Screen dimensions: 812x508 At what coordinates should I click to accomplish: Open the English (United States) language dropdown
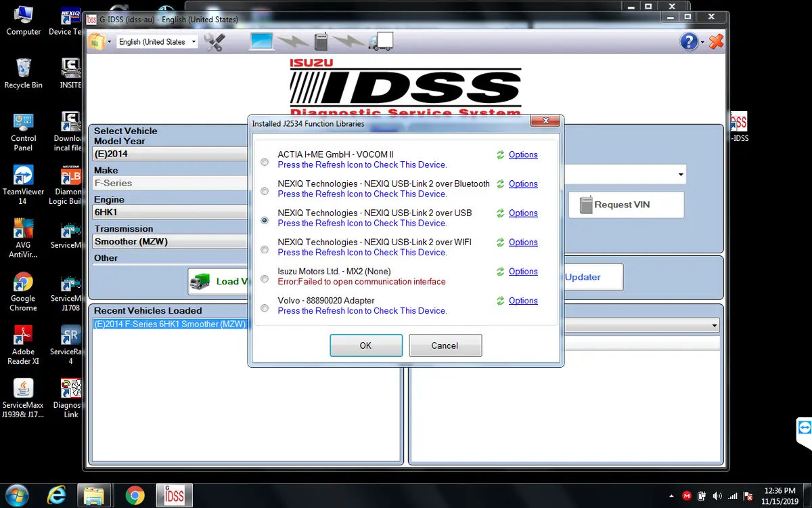[157, 42]
